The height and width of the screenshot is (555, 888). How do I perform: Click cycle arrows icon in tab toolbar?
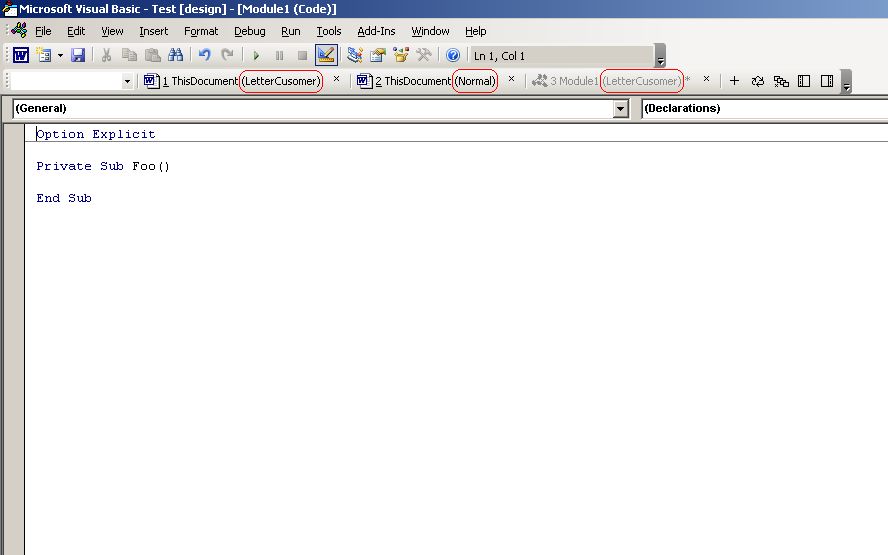(758, 81)
